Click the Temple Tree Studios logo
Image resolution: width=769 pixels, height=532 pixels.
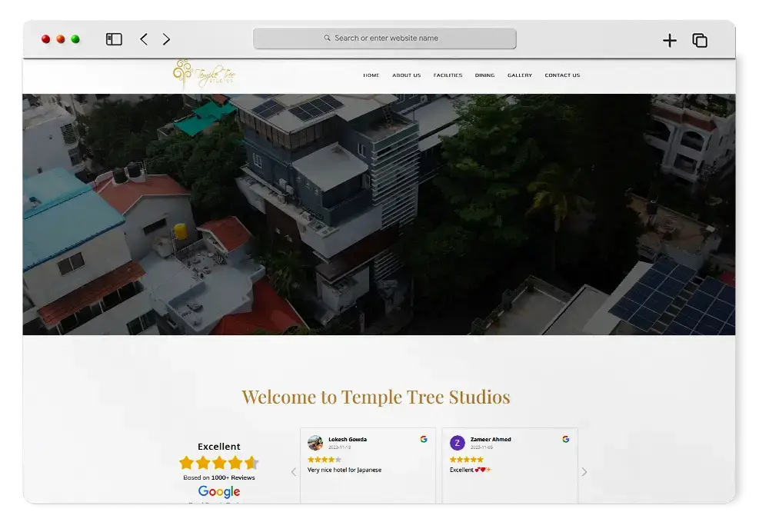pos(204,74)
